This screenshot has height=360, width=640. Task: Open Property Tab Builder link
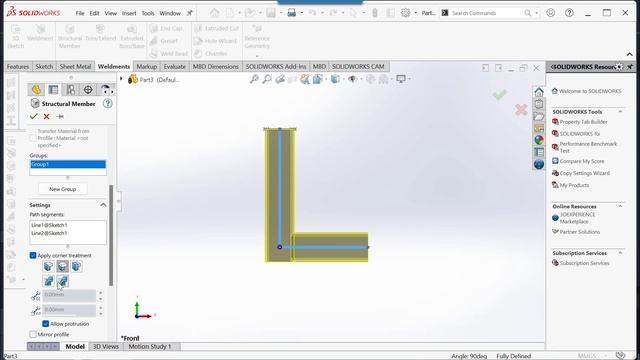pos(583,122)
